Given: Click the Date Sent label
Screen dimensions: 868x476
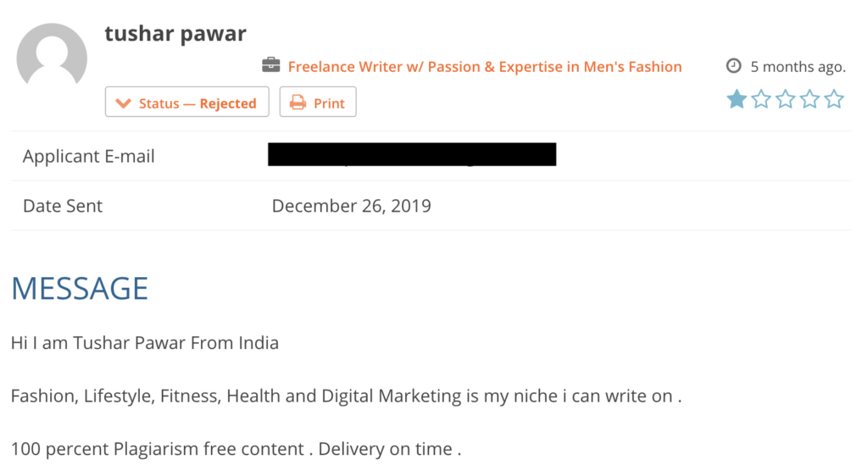Looking at the screenshot, I should pos(63,206).
